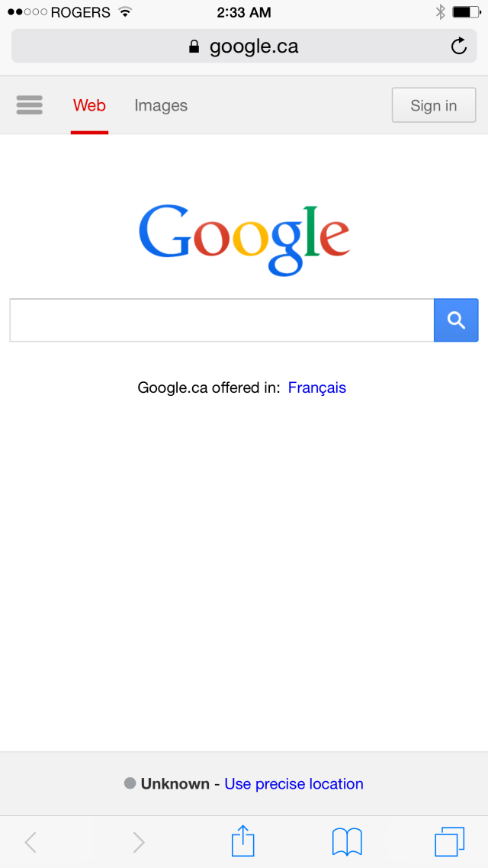
Task: Switch language to Français
Action: tap(317, 387)
